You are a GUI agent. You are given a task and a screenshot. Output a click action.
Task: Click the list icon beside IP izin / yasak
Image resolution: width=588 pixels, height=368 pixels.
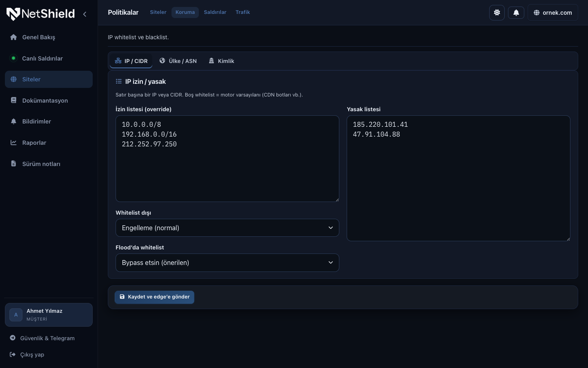coord(119,81)
